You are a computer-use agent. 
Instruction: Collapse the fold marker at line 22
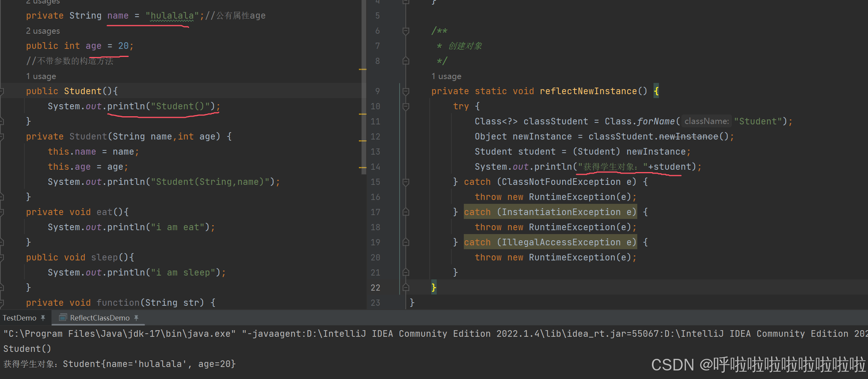pos(406,287)
